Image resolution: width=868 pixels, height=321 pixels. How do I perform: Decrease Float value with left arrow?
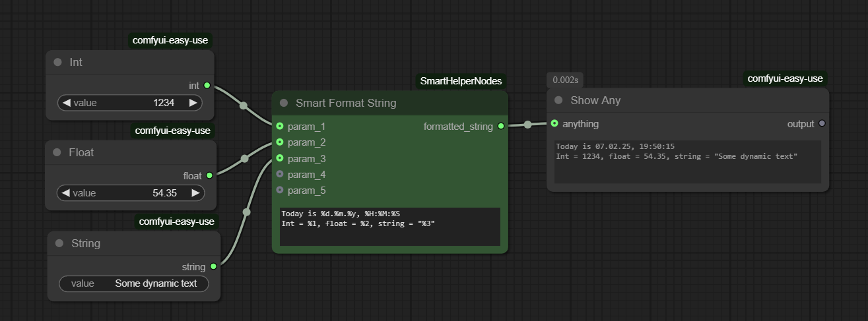point(65,193)
